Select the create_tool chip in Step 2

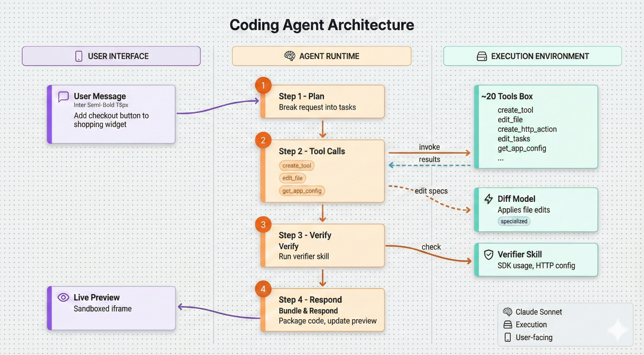tap(297, 166)
